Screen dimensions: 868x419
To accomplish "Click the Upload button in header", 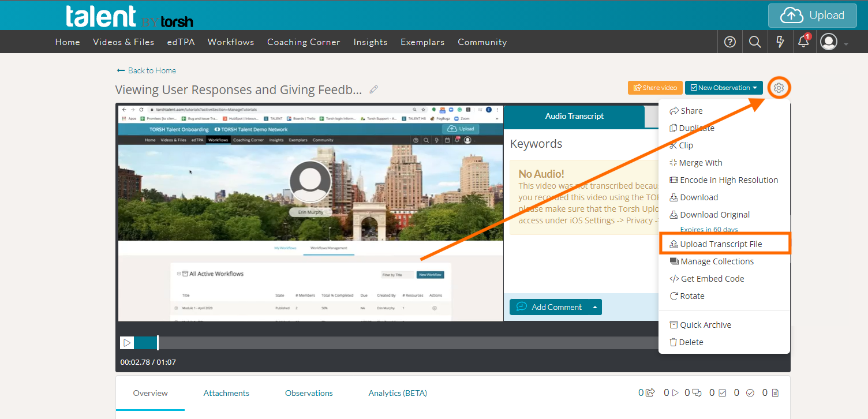I will point(812,16).
